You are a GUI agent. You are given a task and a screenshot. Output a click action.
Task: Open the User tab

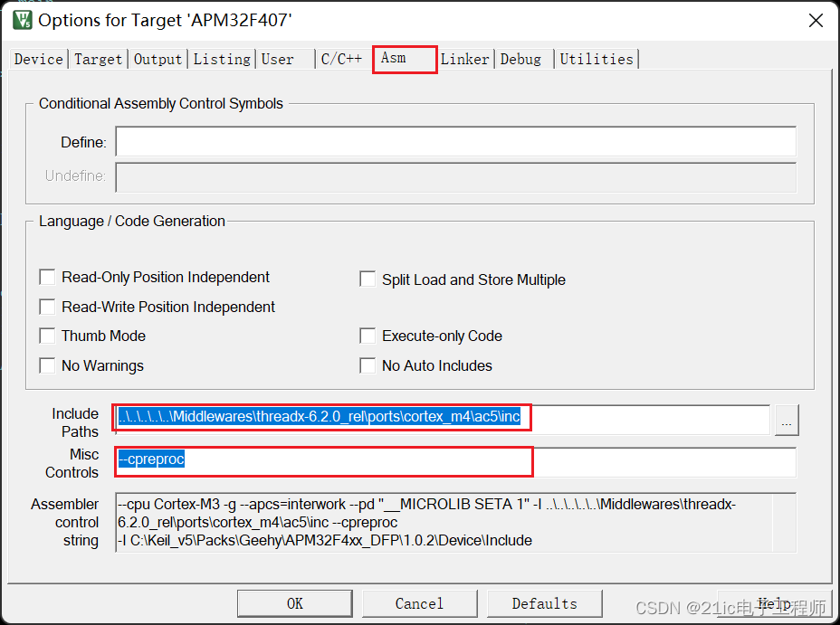(x=277, y=59)
